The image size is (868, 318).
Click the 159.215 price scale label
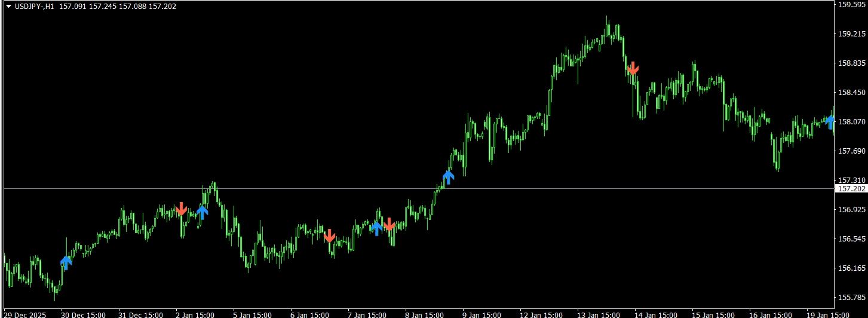pyautogui.click(x=852, y=34)
